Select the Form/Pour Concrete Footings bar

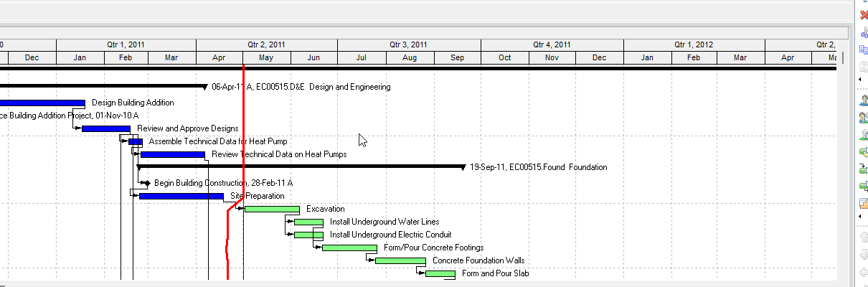point(349,248)
